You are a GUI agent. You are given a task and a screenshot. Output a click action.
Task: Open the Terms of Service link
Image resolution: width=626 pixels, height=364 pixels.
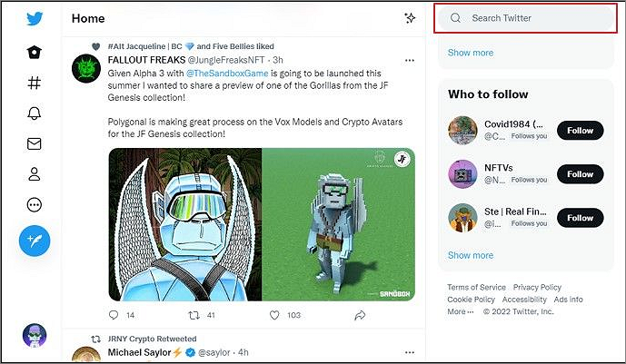pos(476,288)
